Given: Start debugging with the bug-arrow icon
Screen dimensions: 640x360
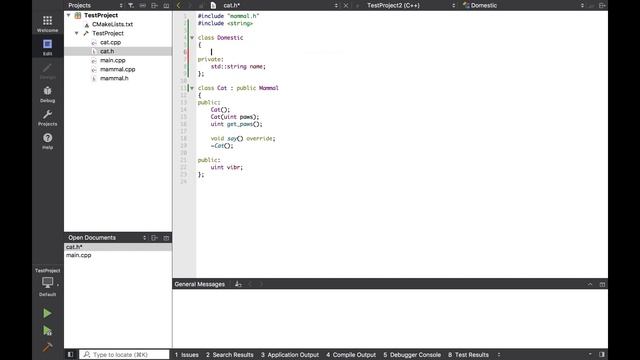Looking at the screenshot, I should click(47, 331).
